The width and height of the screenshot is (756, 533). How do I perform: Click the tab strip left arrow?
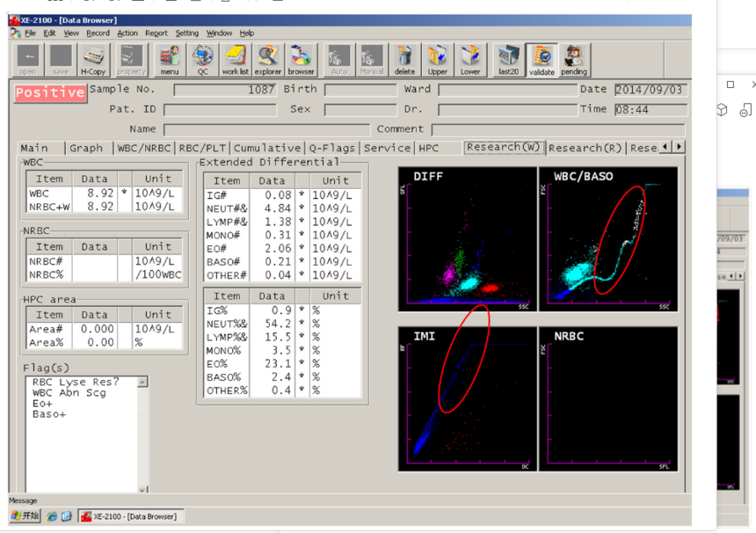pyautogui.click(x=665, y=146)
